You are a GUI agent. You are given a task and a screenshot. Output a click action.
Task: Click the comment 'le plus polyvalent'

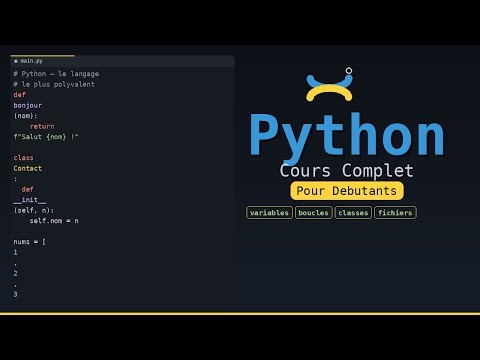coord(54,84)
